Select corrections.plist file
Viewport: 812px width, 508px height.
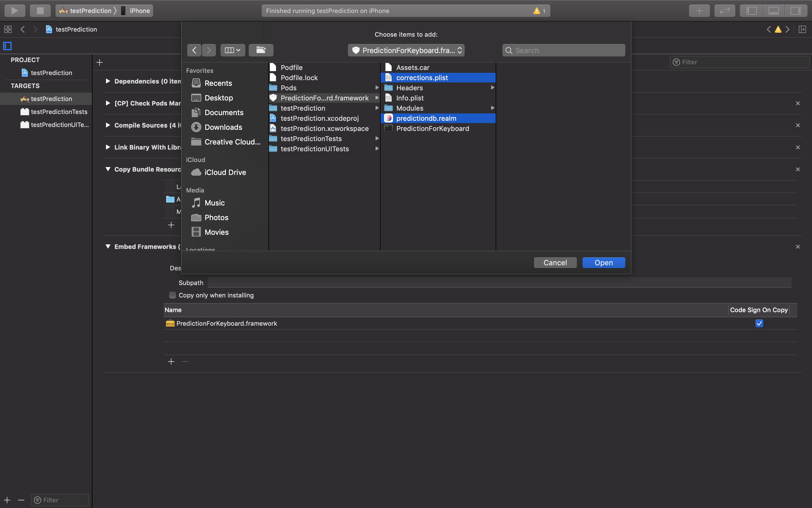[x=438, y=78]
